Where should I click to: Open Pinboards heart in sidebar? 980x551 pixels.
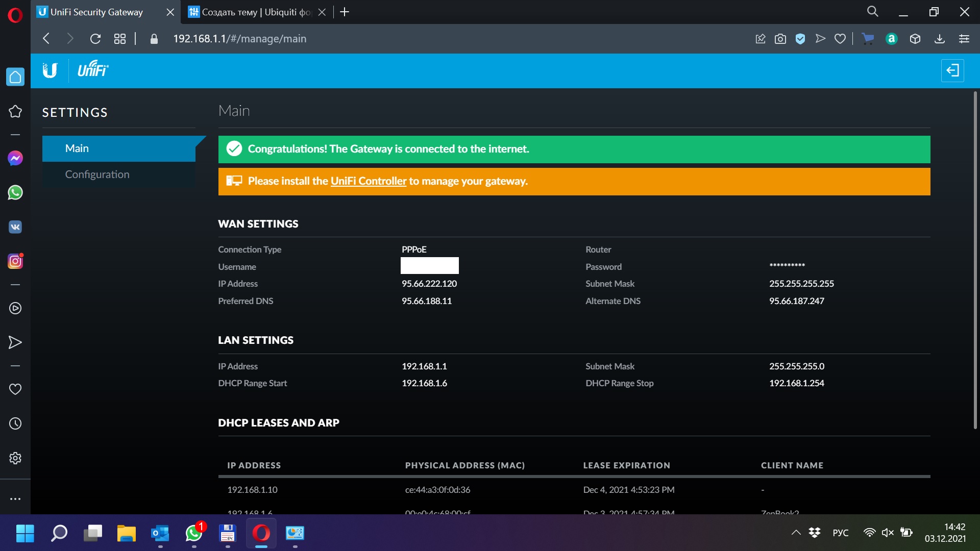tap(15, 389)
